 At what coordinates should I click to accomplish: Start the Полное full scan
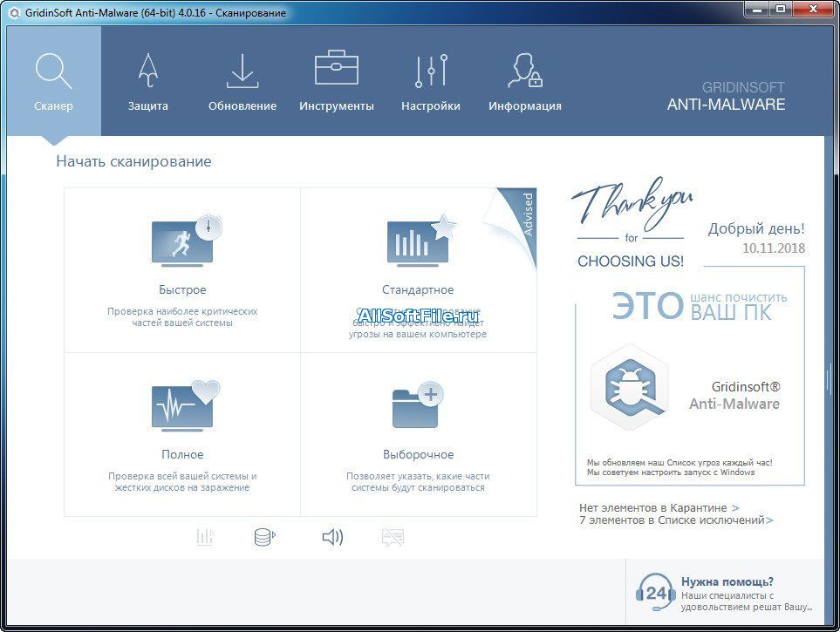[x=182, y=434]
